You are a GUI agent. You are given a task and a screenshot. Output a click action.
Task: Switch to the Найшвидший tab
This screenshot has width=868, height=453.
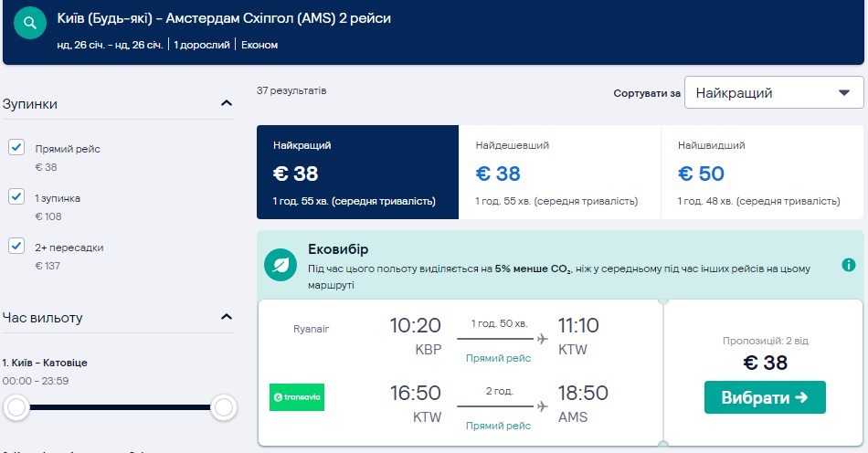coord(761,173)
